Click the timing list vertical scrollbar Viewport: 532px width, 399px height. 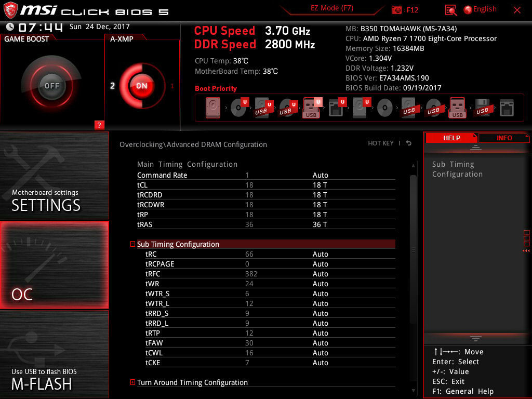[x=413, y=250]
